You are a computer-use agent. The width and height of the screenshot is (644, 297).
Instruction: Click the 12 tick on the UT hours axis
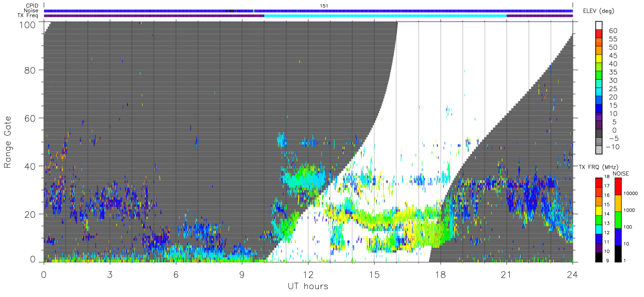[x=308, y=274]
